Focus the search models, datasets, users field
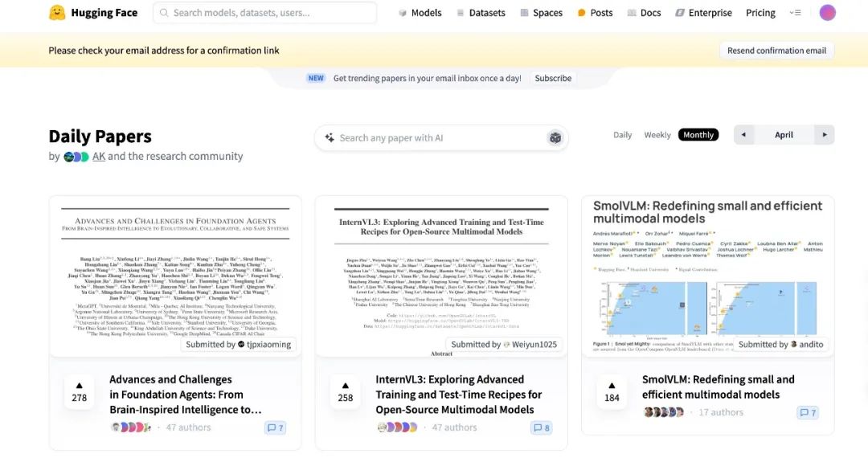This screenshot has width=868, height=458. click(x=264, y=13)
